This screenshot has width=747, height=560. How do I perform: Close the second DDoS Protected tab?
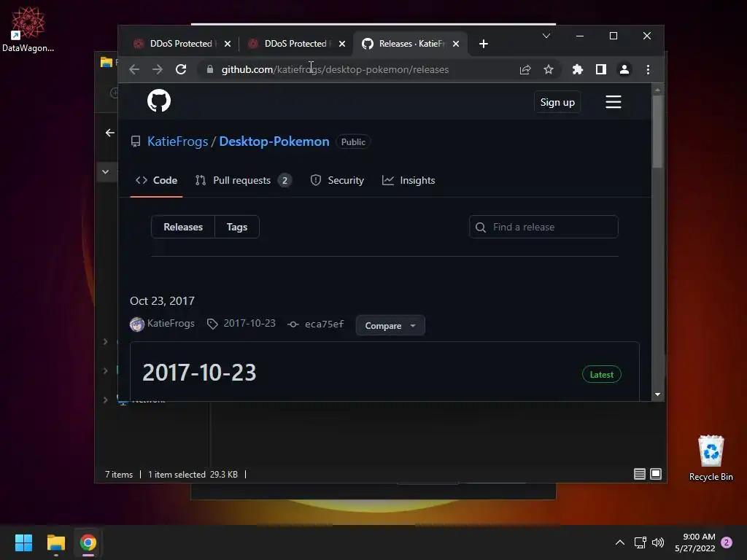(x=342, y=44)
